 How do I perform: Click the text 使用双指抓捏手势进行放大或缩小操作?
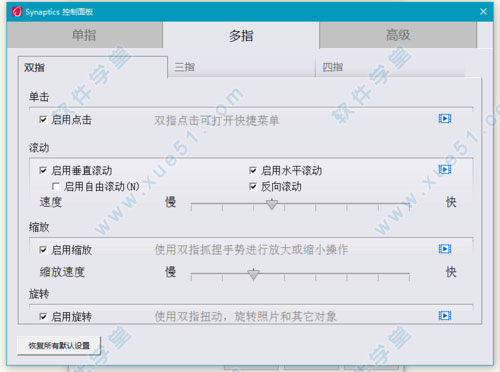click(x=251, y=250)
